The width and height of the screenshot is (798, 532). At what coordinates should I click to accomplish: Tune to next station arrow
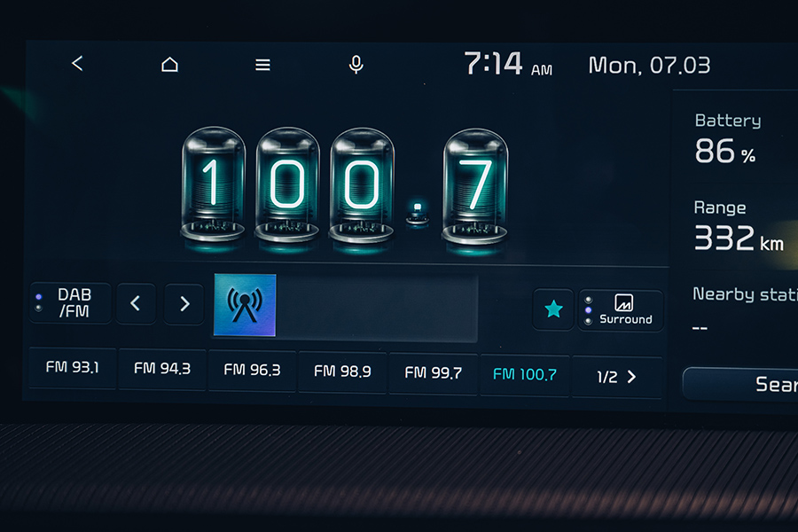[184, 304]
